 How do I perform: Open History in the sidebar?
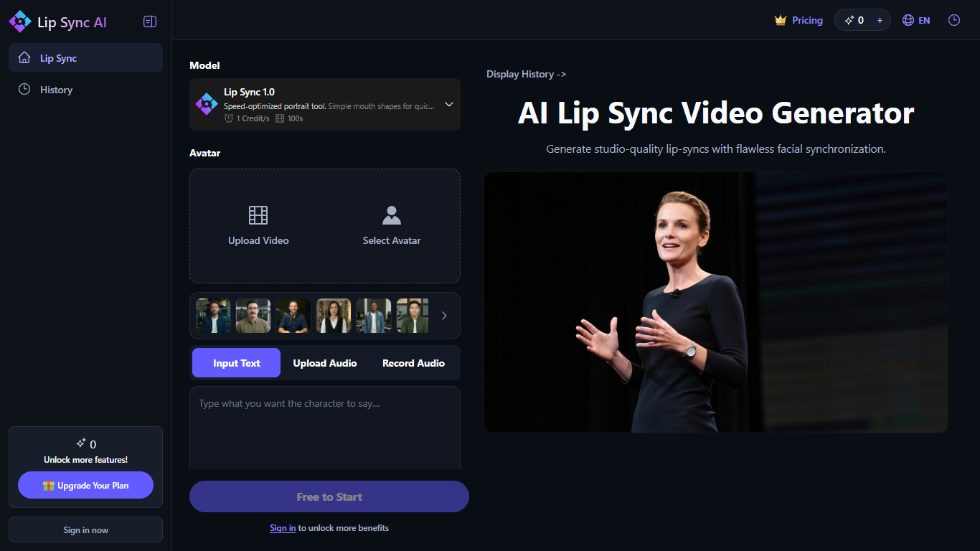pos(85,90)
